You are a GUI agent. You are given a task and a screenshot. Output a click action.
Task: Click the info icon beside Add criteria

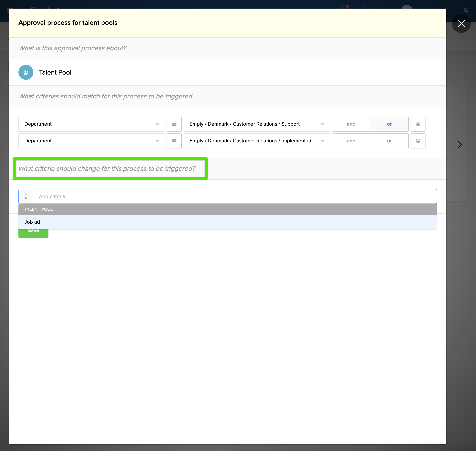pyautogui.click(x=26, y=196)
